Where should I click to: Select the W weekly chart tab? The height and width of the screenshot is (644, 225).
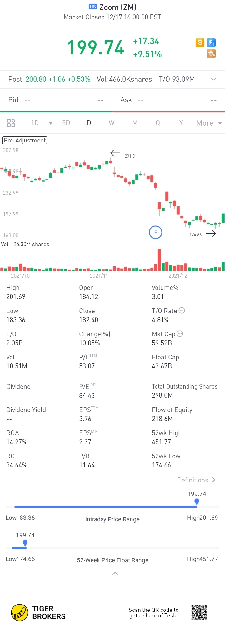tap(112, 123)
